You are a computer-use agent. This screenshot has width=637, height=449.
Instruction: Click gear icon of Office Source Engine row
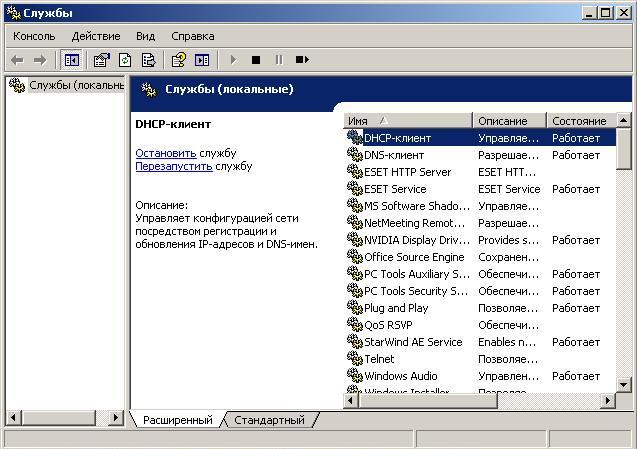pos(355,256)
